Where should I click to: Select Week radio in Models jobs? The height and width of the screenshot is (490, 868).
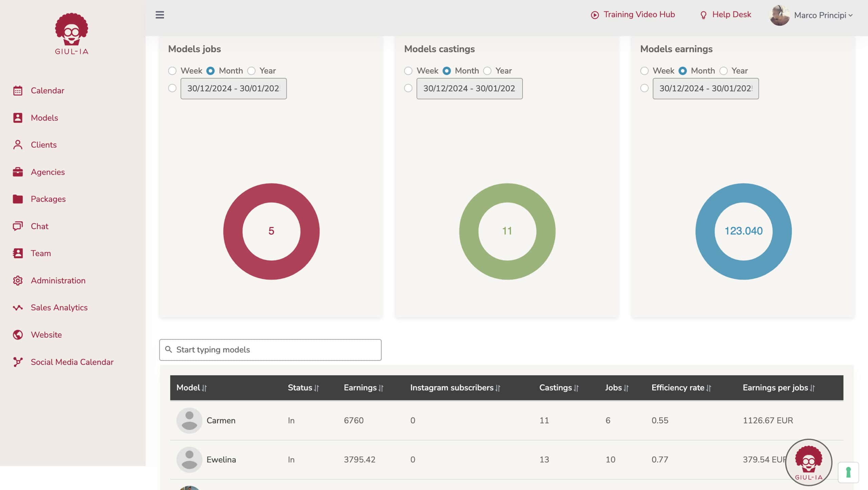pyautogui.click(x=172, y=71)
